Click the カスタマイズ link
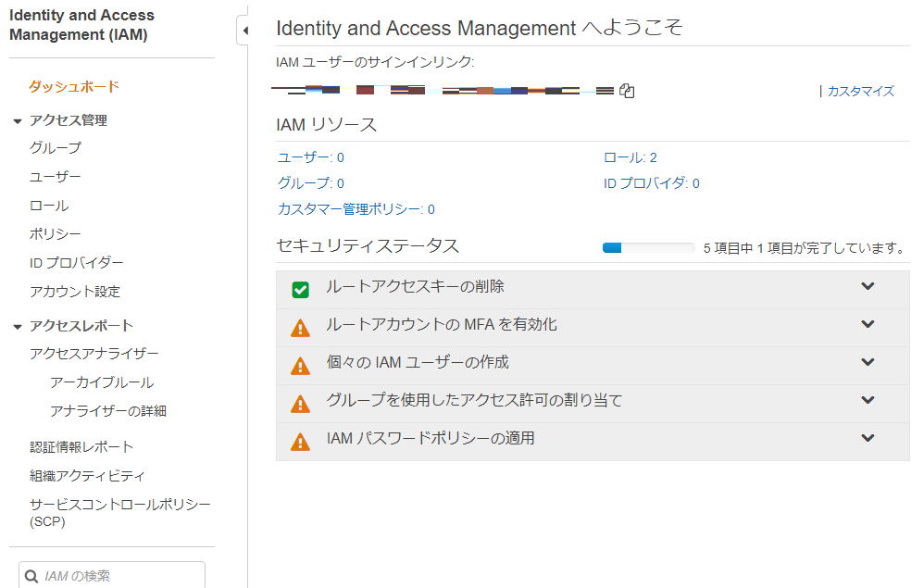 [860, 92]
